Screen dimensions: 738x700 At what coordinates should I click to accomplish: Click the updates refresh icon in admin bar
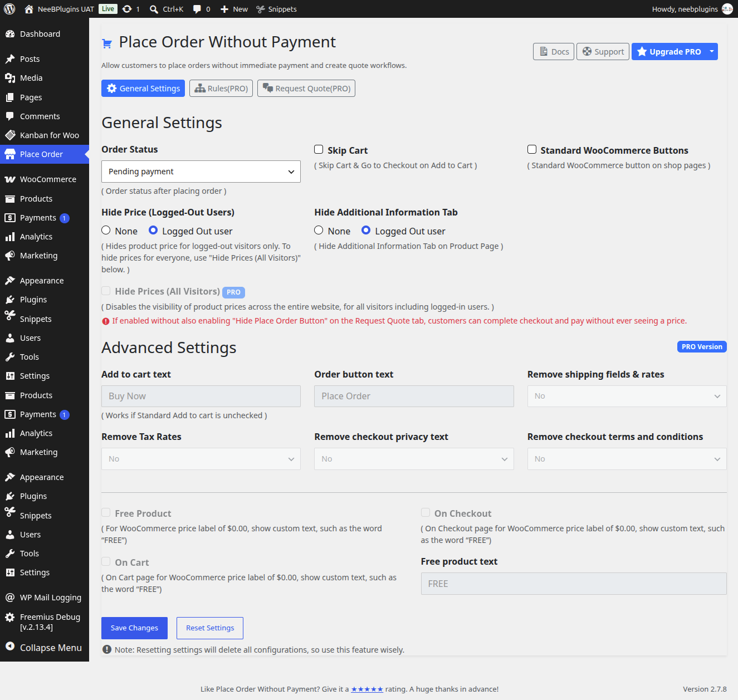tap(127, 9)
